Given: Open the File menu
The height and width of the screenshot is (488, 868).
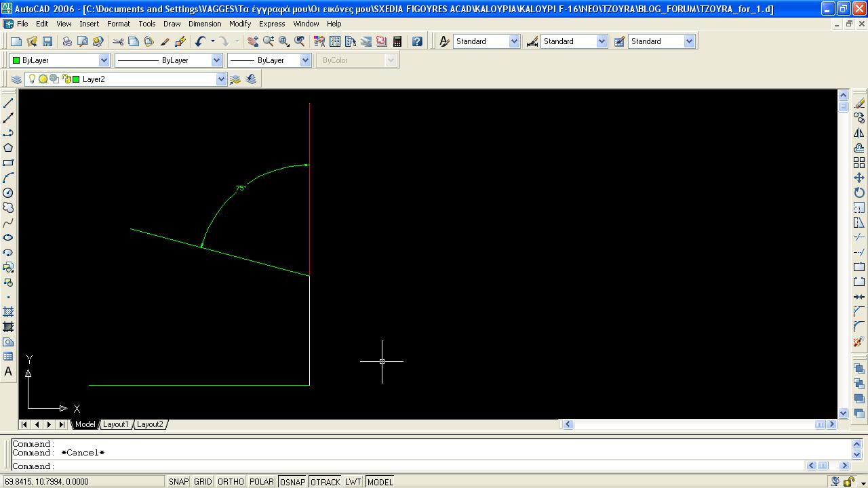Looking at the screenshot, I should (x=22, y=24).
